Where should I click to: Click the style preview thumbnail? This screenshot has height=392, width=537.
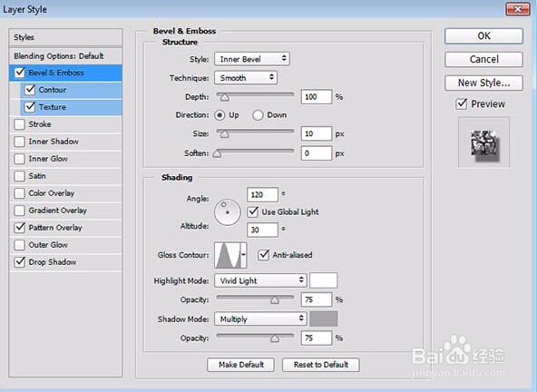tap(483, 142)
